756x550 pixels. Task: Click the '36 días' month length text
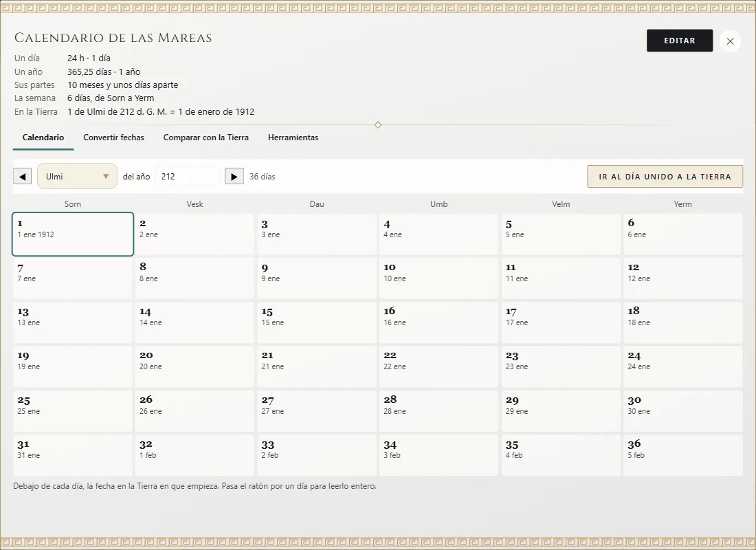[x=263, y=177]
